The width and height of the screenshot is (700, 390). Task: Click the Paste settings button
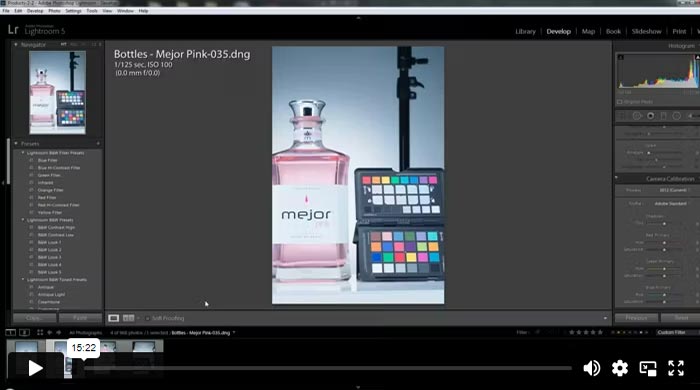tap(80, 318)
